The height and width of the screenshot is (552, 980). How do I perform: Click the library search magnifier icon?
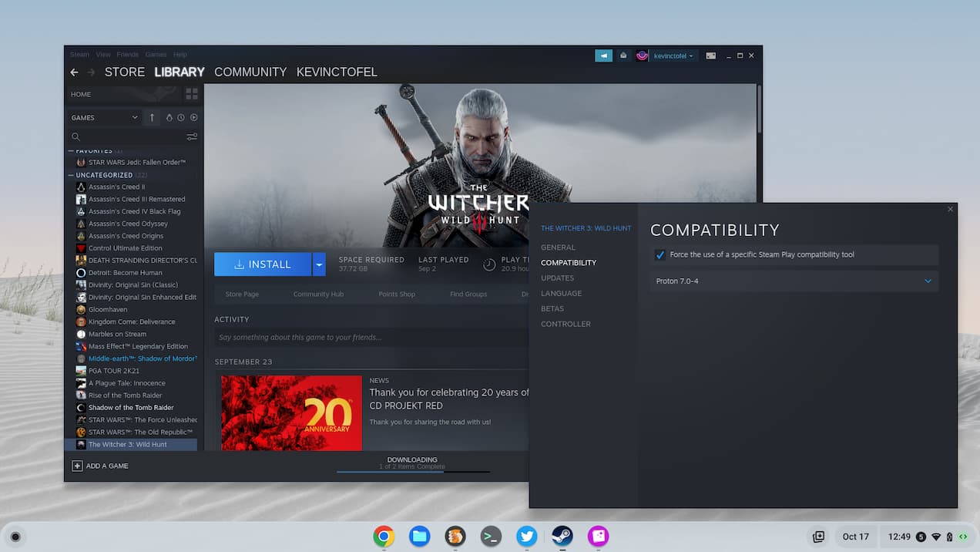coord(76,136)
